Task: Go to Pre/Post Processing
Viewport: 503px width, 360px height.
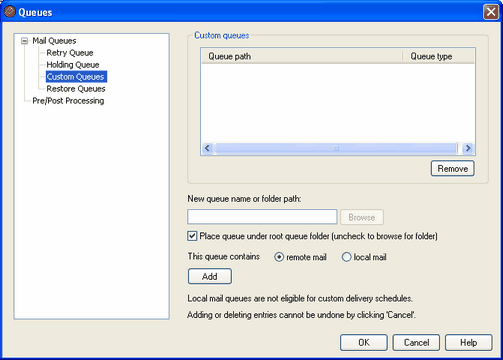Action: point(68,101)
